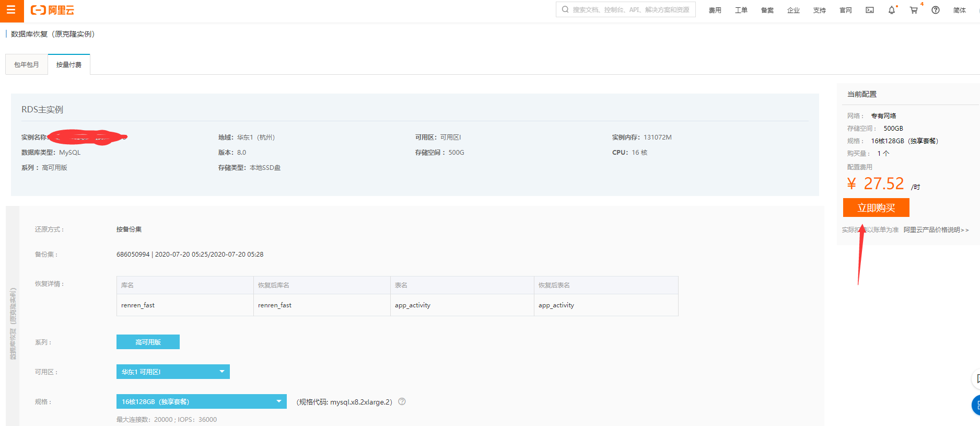Open the shopping cart
Image resolution: width=980 pixels, height=426 pixels.
(914, 10)
